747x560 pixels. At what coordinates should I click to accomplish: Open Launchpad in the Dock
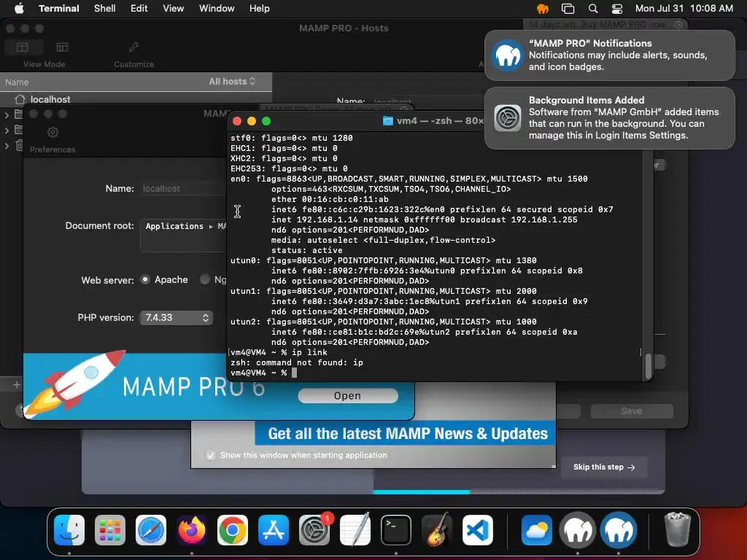coord(110,530)
